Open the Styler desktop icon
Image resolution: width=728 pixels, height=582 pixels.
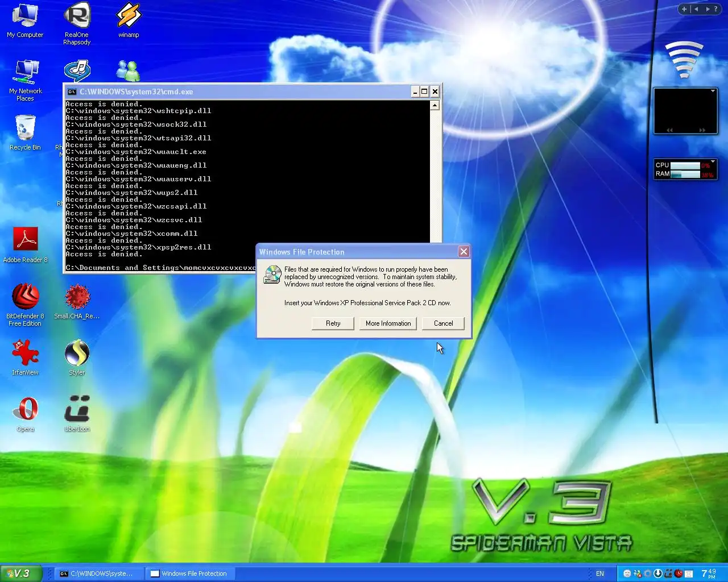point(77,357)
